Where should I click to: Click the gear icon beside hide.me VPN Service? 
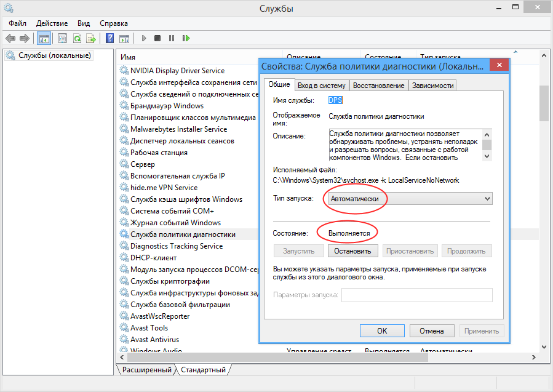point(124,187)
